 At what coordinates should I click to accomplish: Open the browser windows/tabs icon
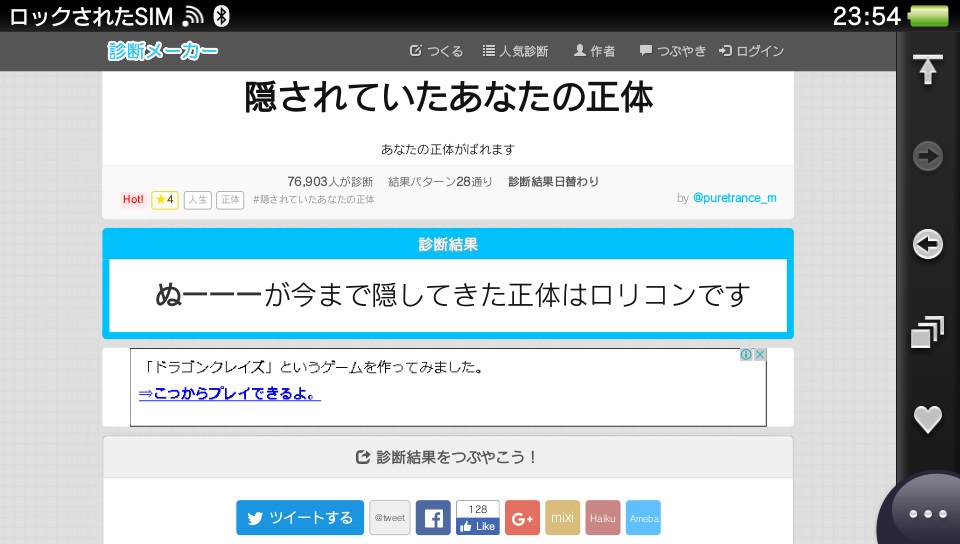[927, 332]
